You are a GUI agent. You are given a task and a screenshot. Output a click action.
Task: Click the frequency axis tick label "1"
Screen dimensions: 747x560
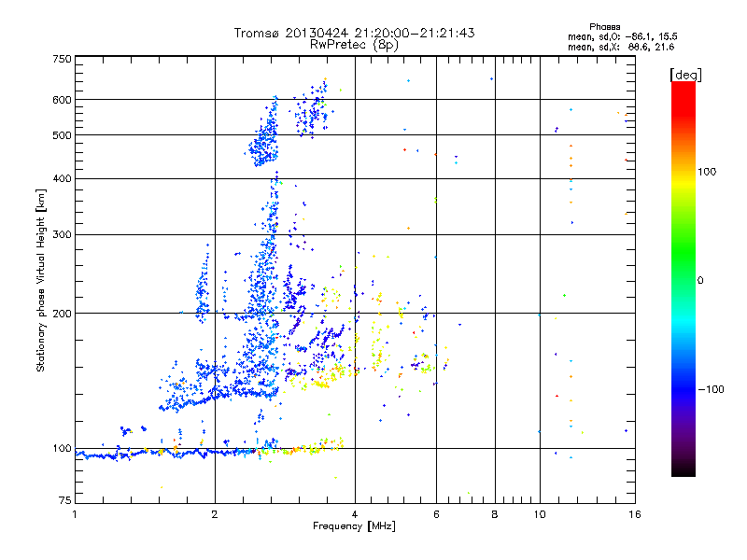coord(75,514)
